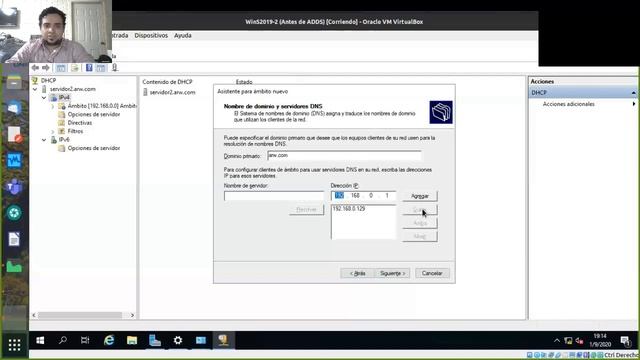Screen dimensions: 640x360
Task: Collapse the IPv4 tree node
Action: tap(44, 98)
